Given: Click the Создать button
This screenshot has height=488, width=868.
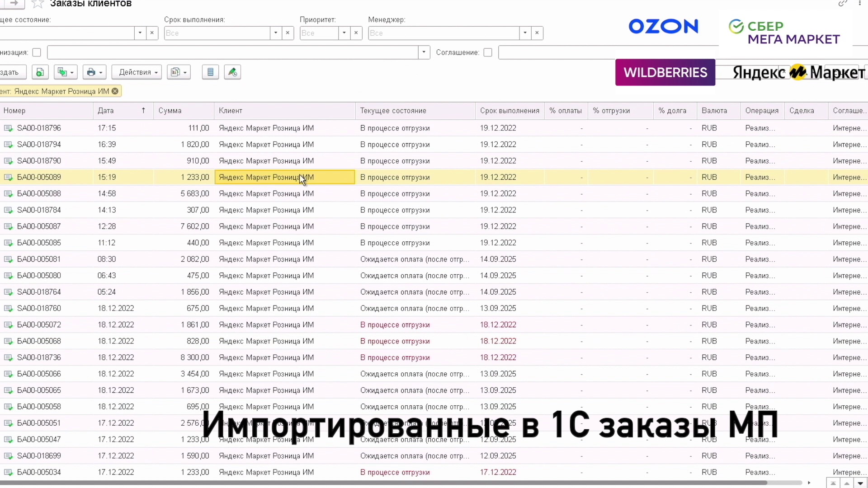Looking at the screenshot, I should 13,72.
